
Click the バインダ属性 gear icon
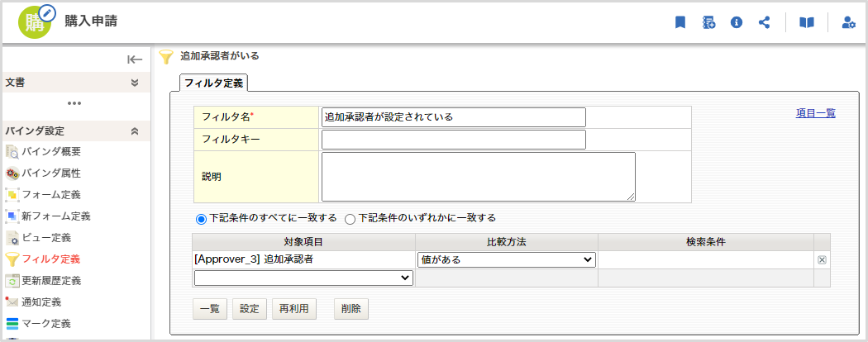(12, 173)
